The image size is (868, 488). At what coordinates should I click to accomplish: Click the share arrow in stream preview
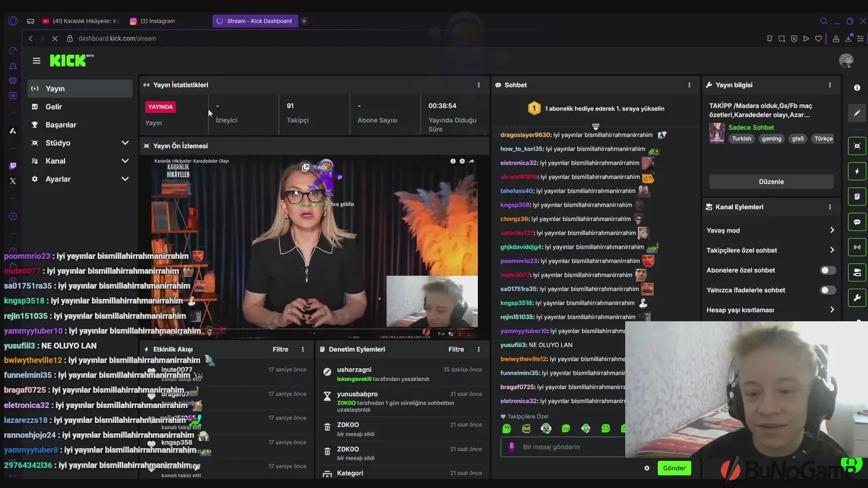(x=471, y=161)
